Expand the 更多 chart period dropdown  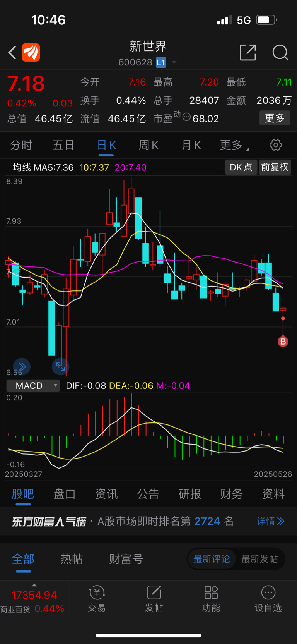(x=234, y=145)
